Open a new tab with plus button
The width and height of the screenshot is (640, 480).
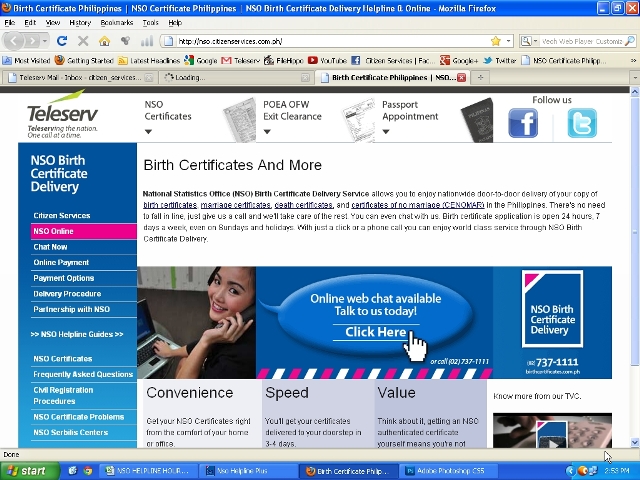pyautogui.click(x=480, y=78)
